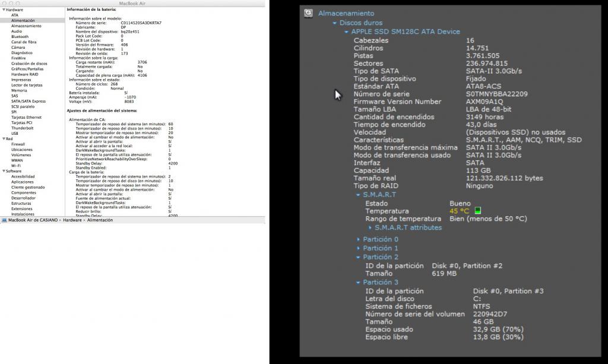Image resolution: width=608 pixels, height=364 pixels.
Task: Select Thunderbolt in the sidebar
Action: click(22, 128)
